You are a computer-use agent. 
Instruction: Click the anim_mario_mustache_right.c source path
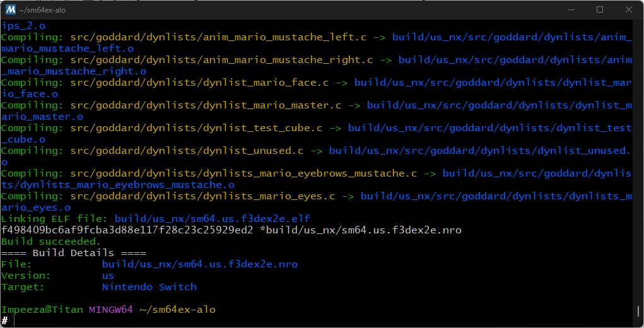(221, 60)
